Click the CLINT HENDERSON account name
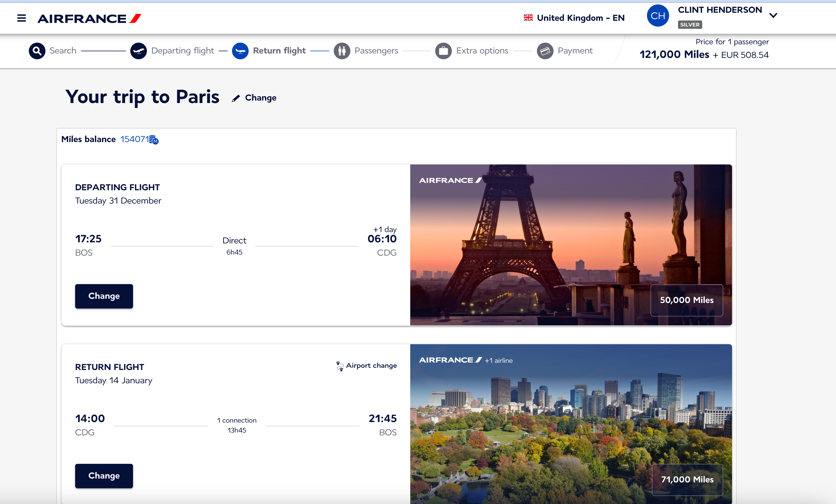The height and width of the screenshot is (504, 836). click(x=720, y=10)
